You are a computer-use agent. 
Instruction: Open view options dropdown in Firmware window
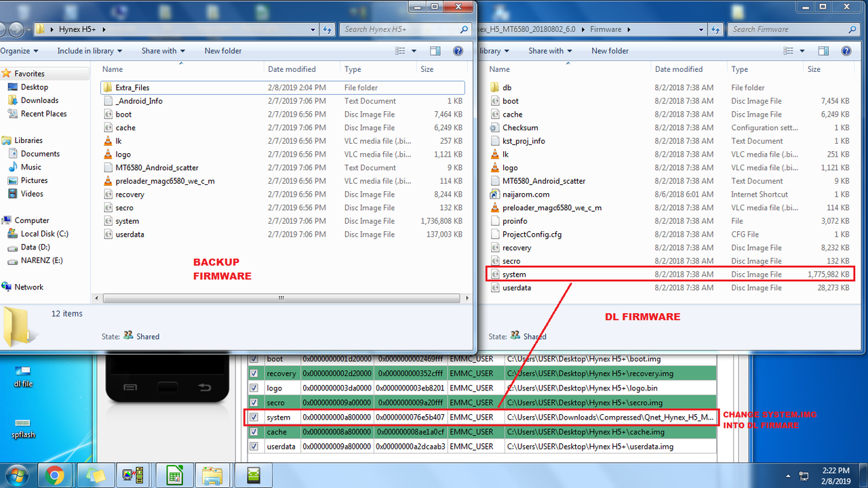click(x=801, y=51)
